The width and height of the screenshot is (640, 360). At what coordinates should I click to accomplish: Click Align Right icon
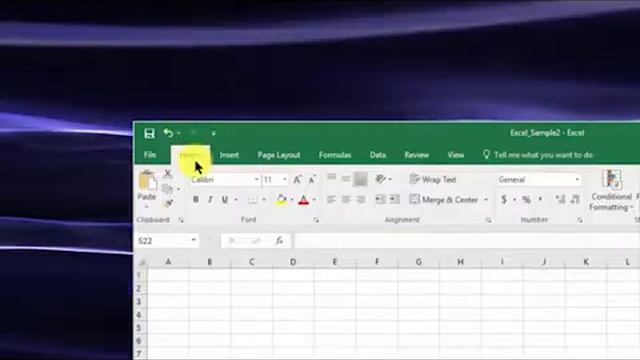coord(361,200)
